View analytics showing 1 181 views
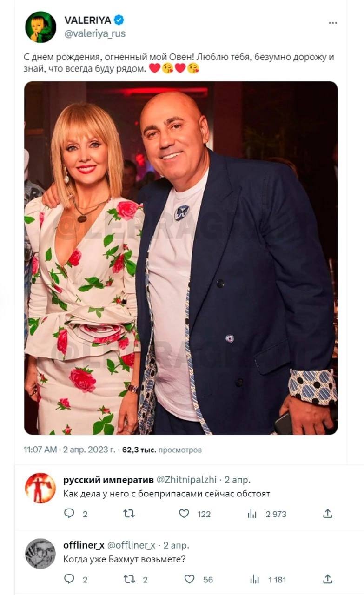 click(254, 579)
